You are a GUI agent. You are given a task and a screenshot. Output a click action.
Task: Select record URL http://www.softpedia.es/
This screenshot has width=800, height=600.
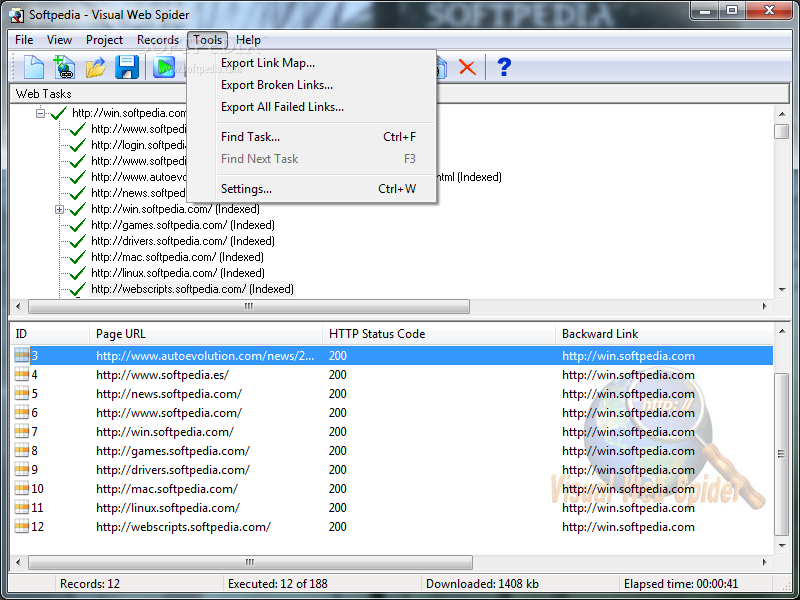click(x=162, y=375)
